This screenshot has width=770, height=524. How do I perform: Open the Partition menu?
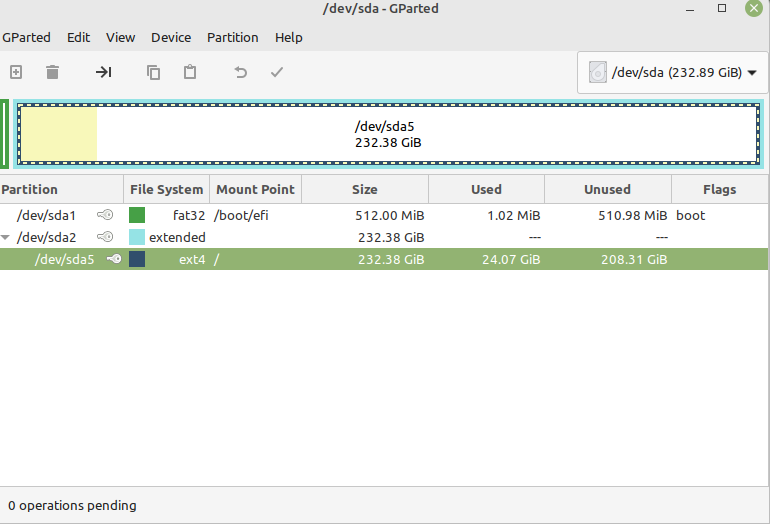[x=232, y=37]
